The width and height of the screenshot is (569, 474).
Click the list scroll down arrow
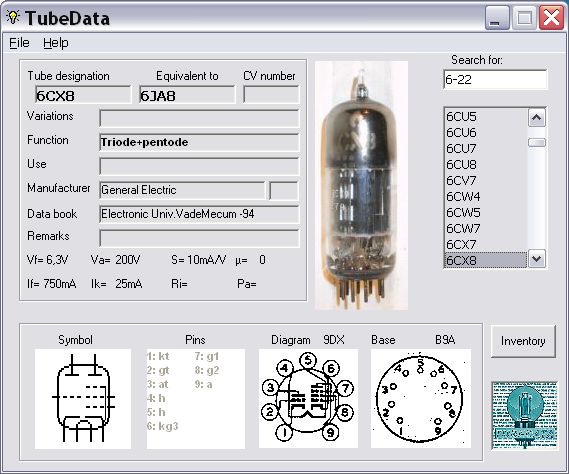click(537, 259)
